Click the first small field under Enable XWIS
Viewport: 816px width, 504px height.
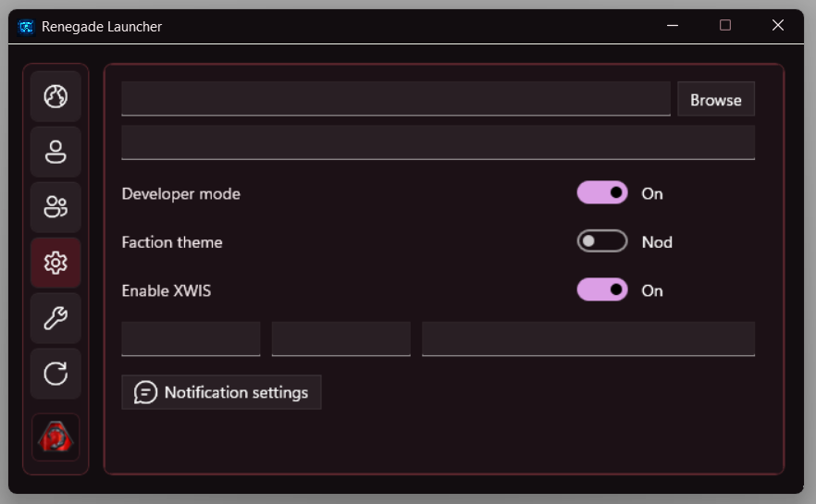coord(191,339)
